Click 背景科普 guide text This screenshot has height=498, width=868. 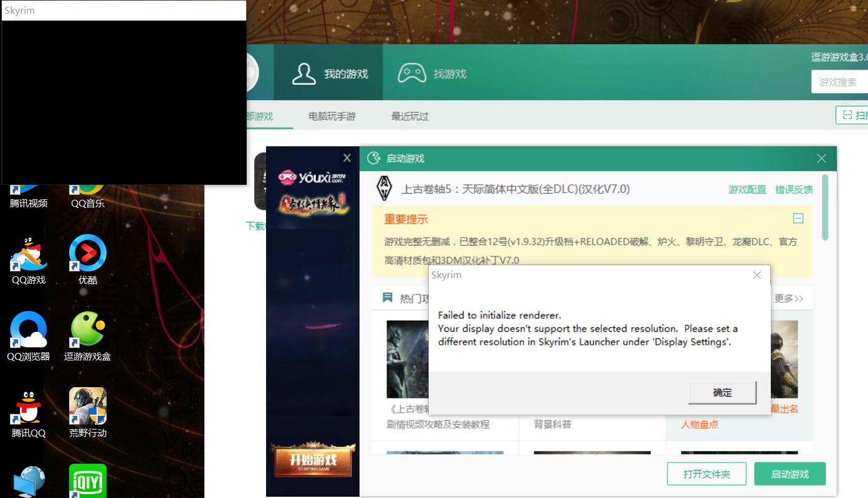point(552,425)
